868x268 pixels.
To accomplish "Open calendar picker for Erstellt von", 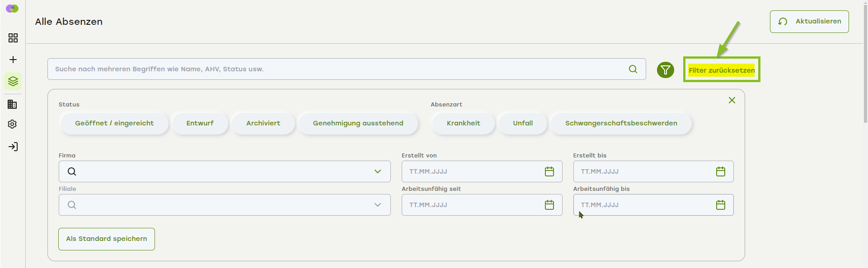I will click(x=549, y=171).
